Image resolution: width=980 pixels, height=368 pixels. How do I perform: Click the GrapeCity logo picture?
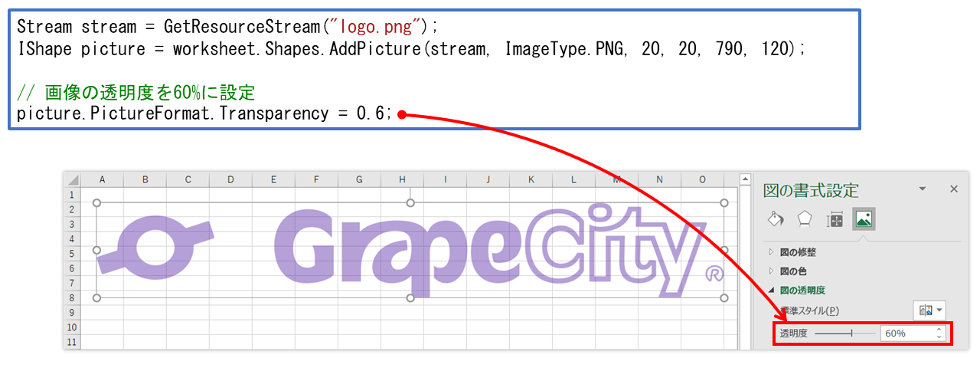point(410,250)
